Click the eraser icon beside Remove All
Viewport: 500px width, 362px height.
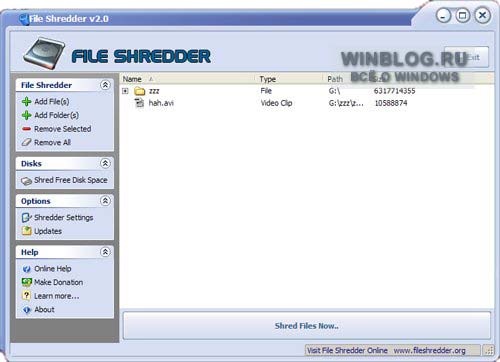point(26,142)
